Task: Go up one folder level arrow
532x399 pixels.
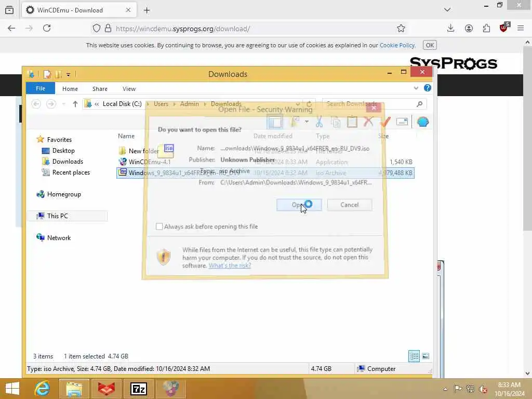Action: (x=75, y=104)
